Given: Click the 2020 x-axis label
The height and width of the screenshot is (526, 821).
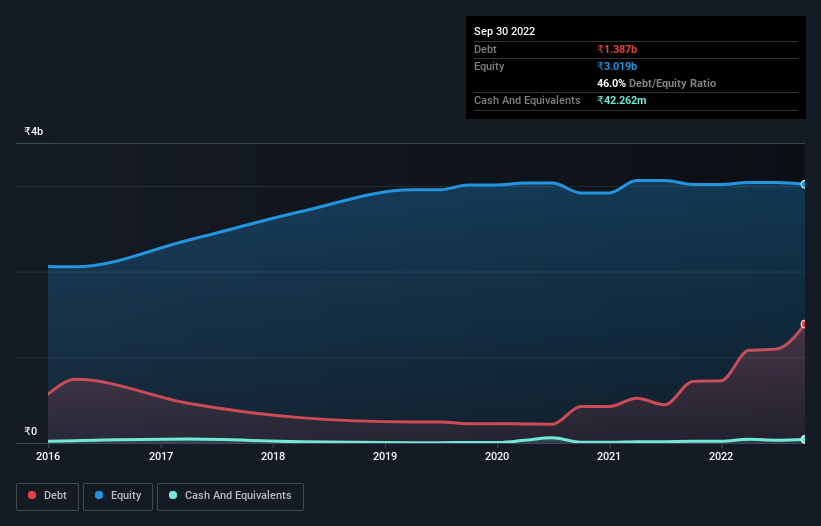Looking at the screenshot, I should 497,456.
